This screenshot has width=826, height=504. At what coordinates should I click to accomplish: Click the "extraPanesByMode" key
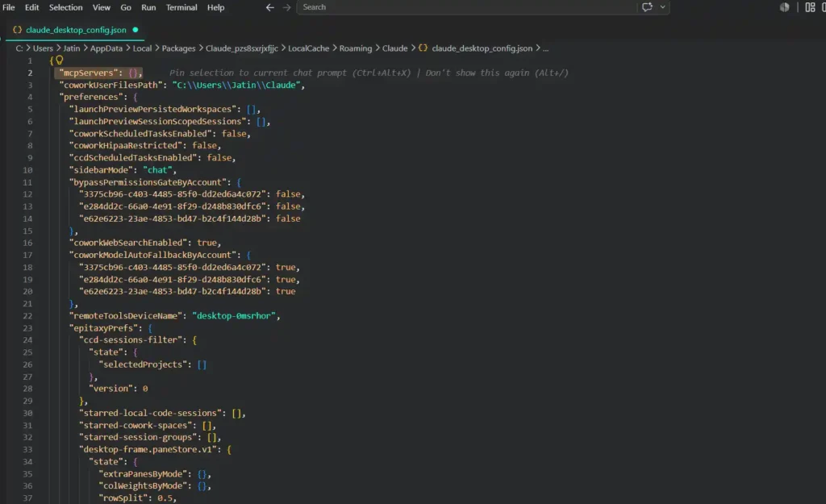click(x=143, y=474)
